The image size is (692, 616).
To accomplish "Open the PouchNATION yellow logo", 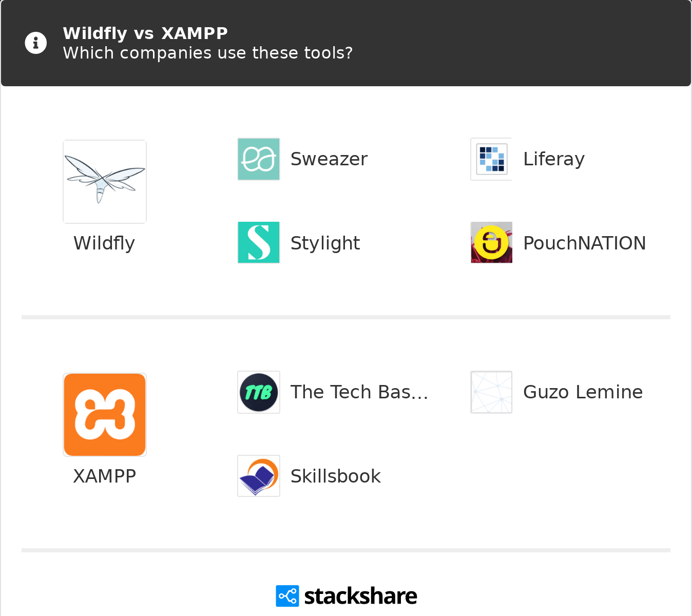I will click(x=491, y=243).
